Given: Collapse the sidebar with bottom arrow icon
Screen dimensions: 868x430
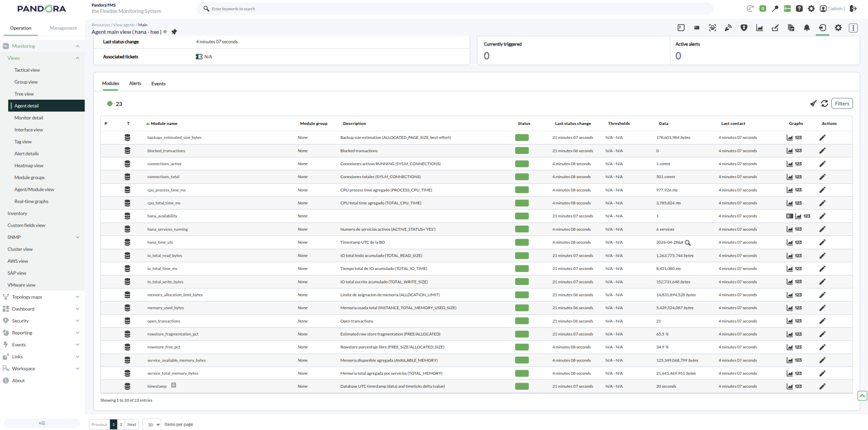Looking at the screenshot, I should pos(42,423).
